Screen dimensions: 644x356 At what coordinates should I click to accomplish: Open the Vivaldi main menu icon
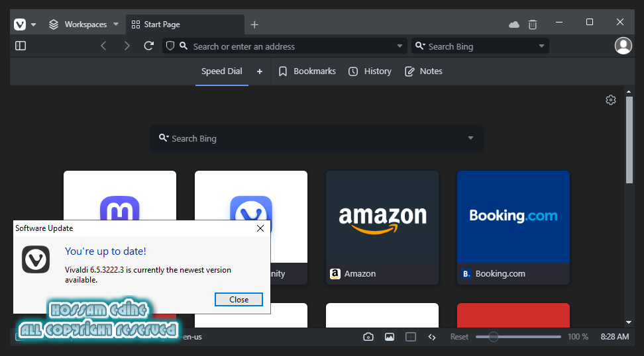click(x=20, y=24)
